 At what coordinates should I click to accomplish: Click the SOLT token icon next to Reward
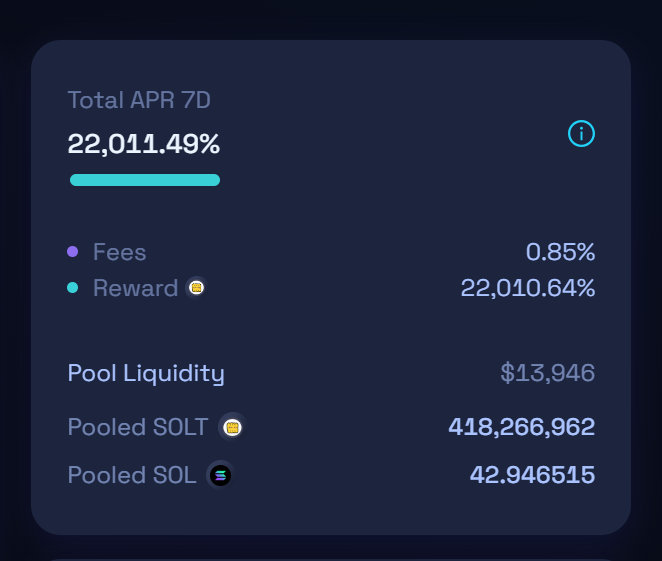point(197,288)
